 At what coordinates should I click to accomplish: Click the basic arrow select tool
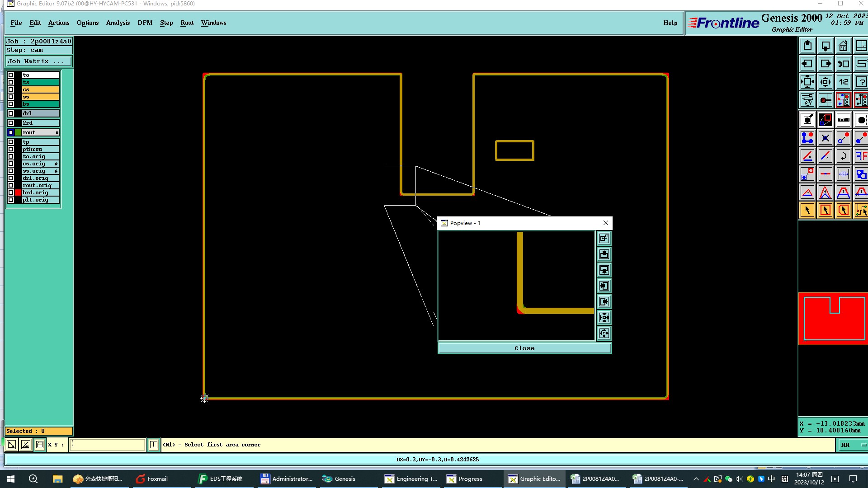[x=807, y=210]
